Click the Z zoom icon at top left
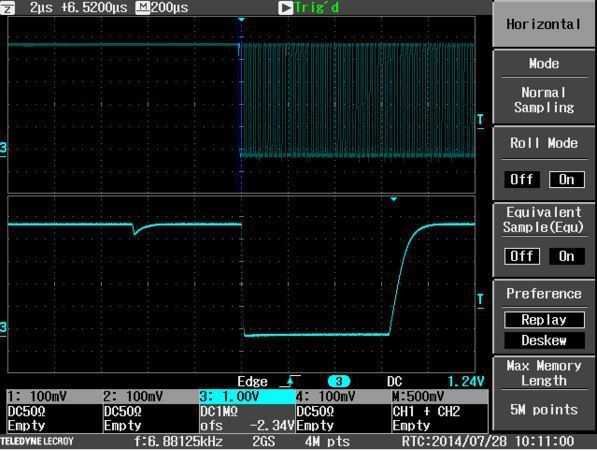597x451 pixels. pos(7,7)
